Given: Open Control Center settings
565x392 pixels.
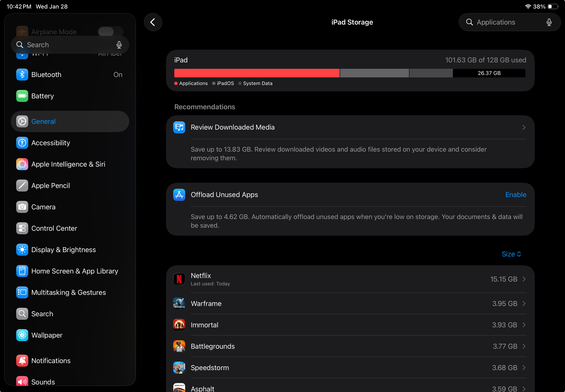Looking at the screenshot, I should click(x=54, y=228).
